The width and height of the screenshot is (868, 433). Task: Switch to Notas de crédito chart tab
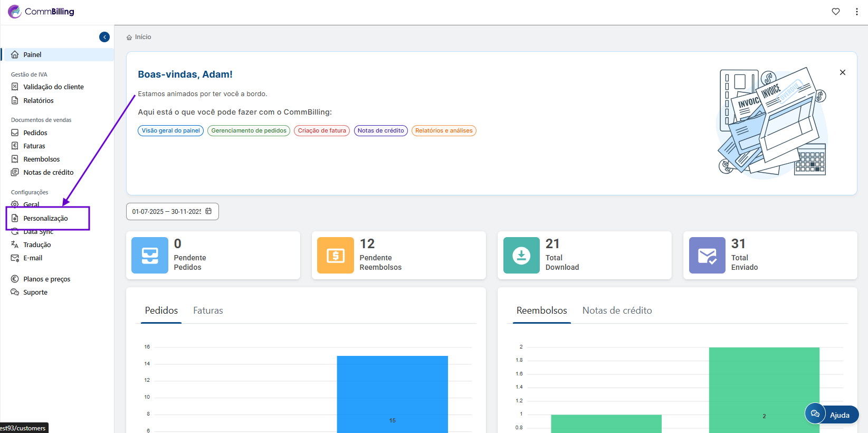(x=617, y=310)
